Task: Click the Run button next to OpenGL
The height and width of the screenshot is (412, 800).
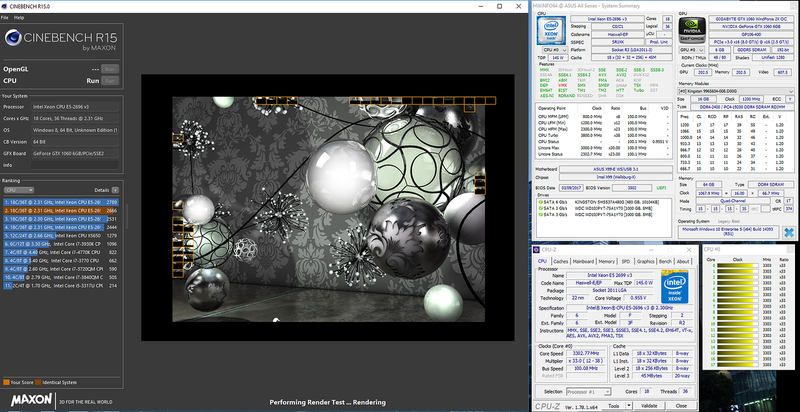Action: click(110, 69)
